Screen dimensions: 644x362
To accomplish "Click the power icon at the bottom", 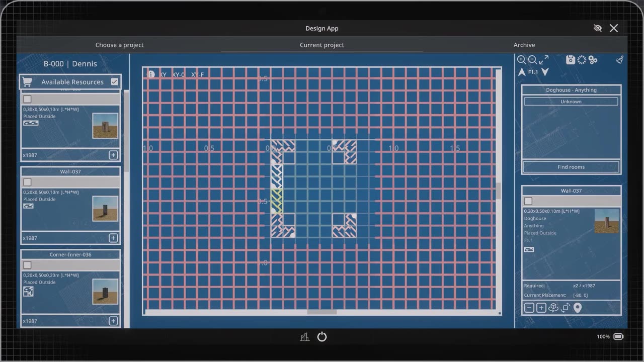I will coord(322,337).
